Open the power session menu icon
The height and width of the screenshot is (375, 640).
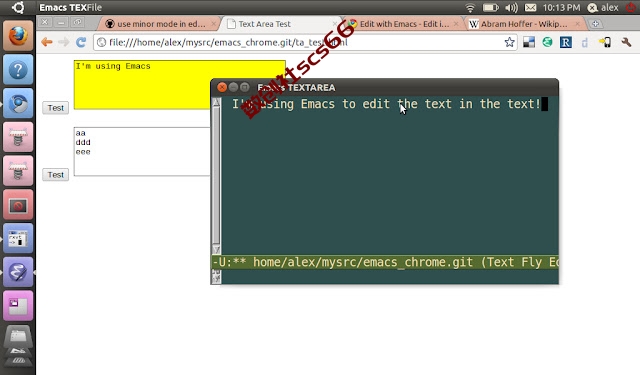tap(631, 7)
